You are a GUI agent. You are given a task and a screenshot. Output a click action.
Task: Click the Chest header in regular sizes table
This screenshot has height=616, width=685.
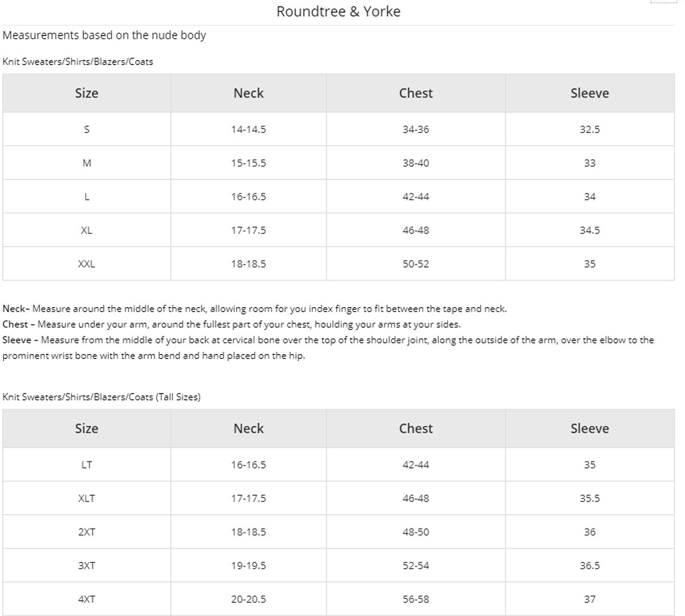tap(416, 93)
